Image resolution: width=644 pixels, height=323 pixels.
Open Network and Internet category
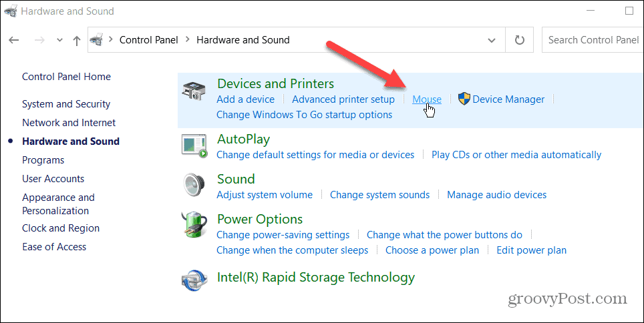[69, 123]
